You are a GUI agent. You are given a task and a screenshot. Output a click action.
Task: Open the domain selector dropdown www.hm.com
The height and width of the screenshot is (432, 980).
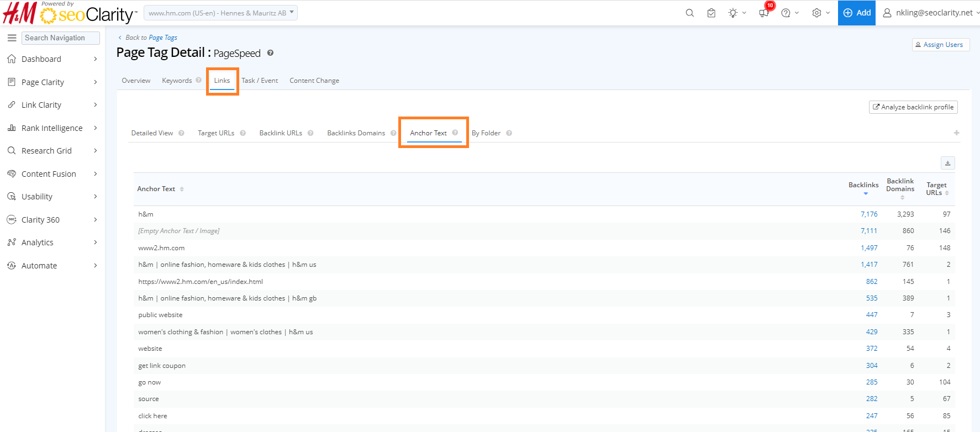coord(220,13)
